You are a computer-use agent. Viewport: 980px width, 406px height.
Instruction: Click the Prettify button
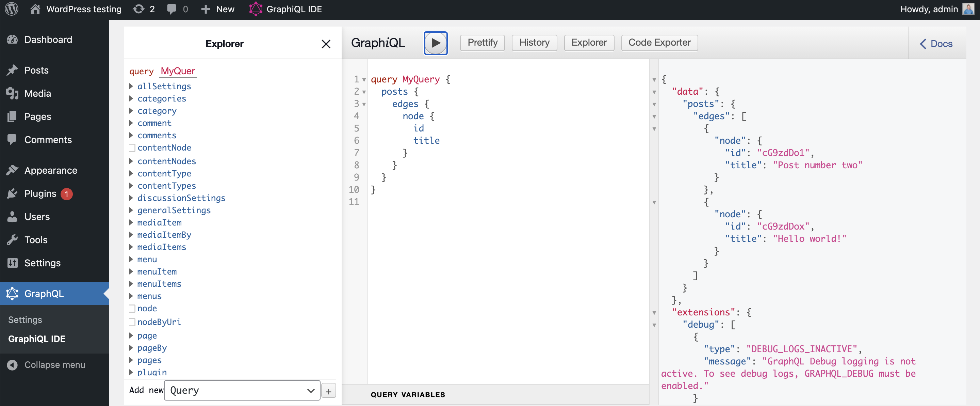pos(483,43)
